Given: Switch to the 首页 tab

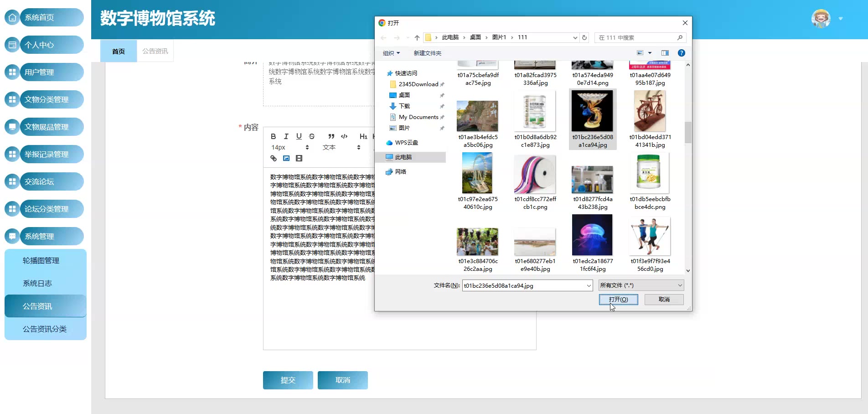Looking at the screenshot, I should coord(119,51).
